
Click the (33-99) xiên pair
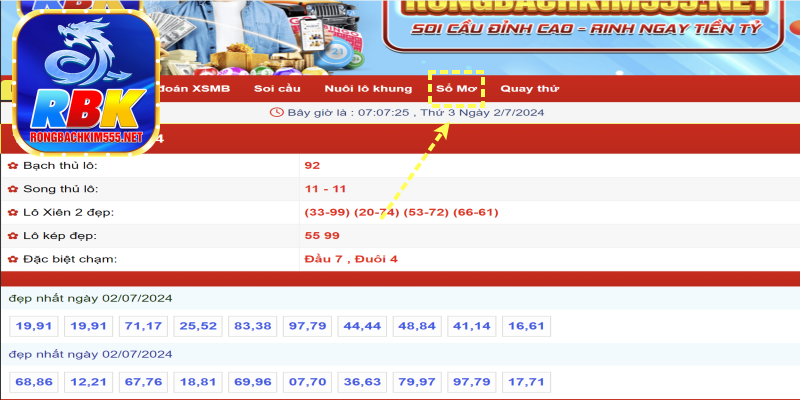327,212
